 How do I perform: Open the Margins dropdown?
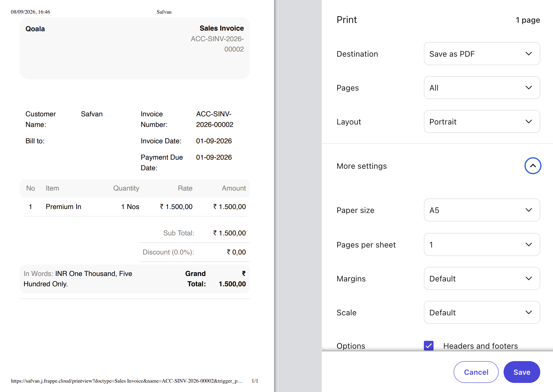482,278
